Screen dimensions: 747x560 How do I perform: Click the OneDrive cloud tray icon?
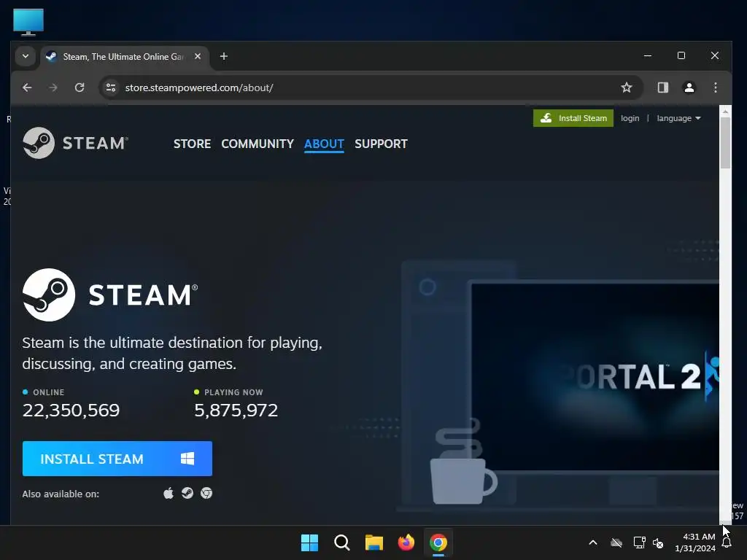click(x=616, y=542)
